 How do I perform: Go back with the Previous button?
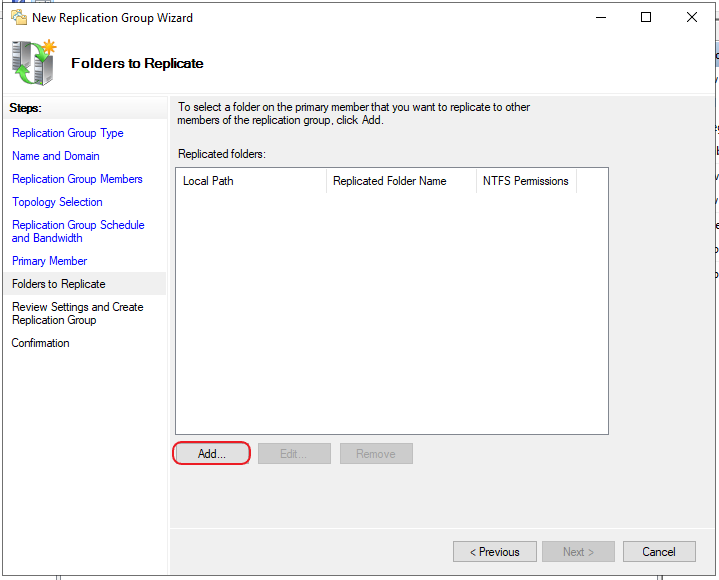click(x=495, y=552)
